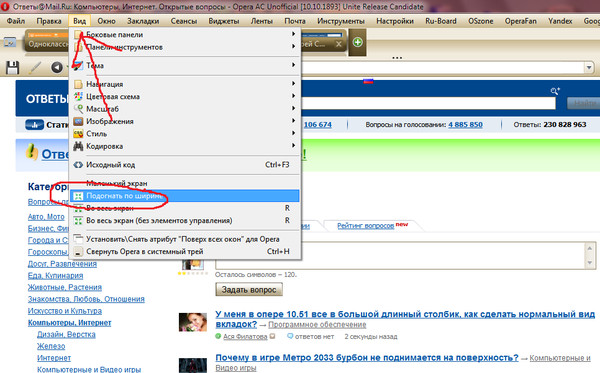Click the binoculars icon beside Кодировка

tap(78, 146)
